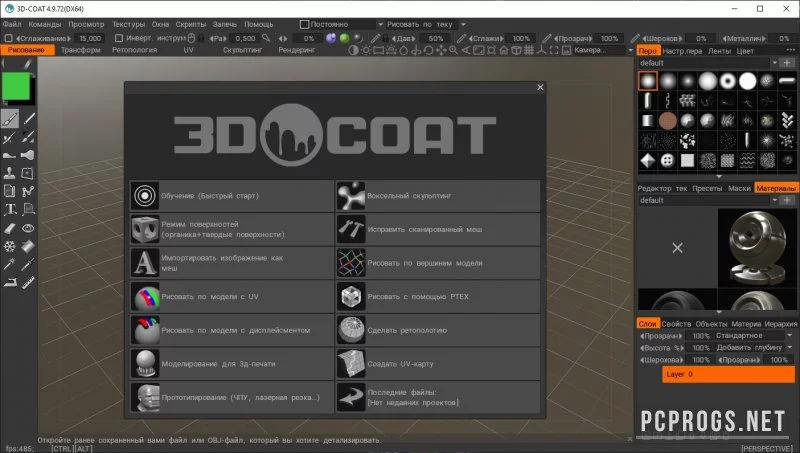Choose the Airbrush tool with sparkle dots
The height and width of the screenshot is (453, 800).
coord(10,137)
